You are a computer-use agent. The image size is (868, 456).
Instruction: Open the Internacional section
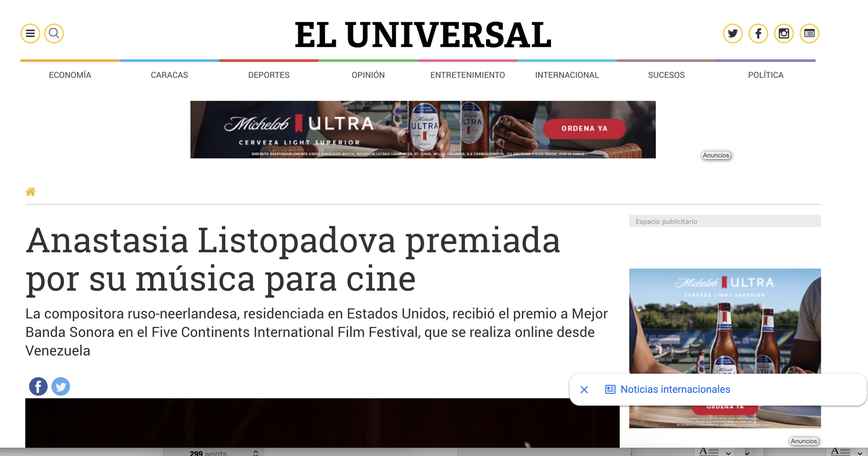(x=567, y=75)
